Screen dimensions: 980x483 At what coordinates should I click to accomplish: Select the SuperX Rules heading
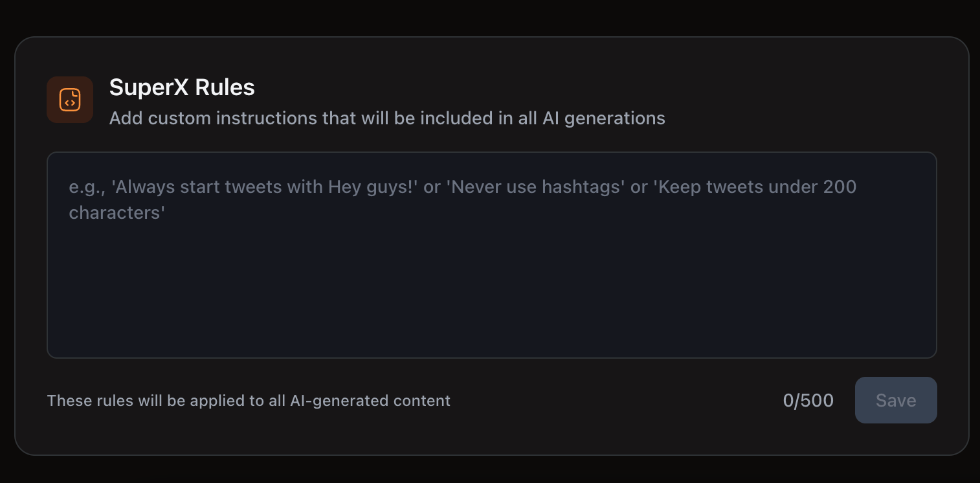tap(182, 87)
